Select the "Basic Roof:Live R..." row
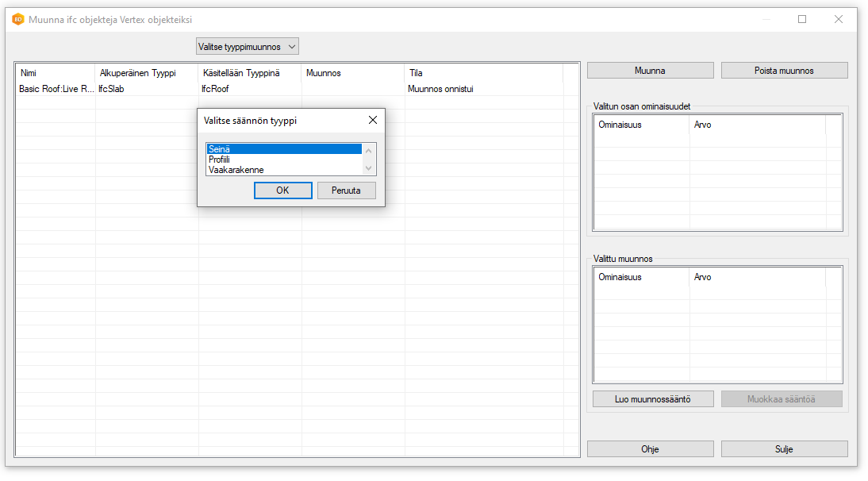Viewport: 868px width, 481px height. click(x=56, y=89)
